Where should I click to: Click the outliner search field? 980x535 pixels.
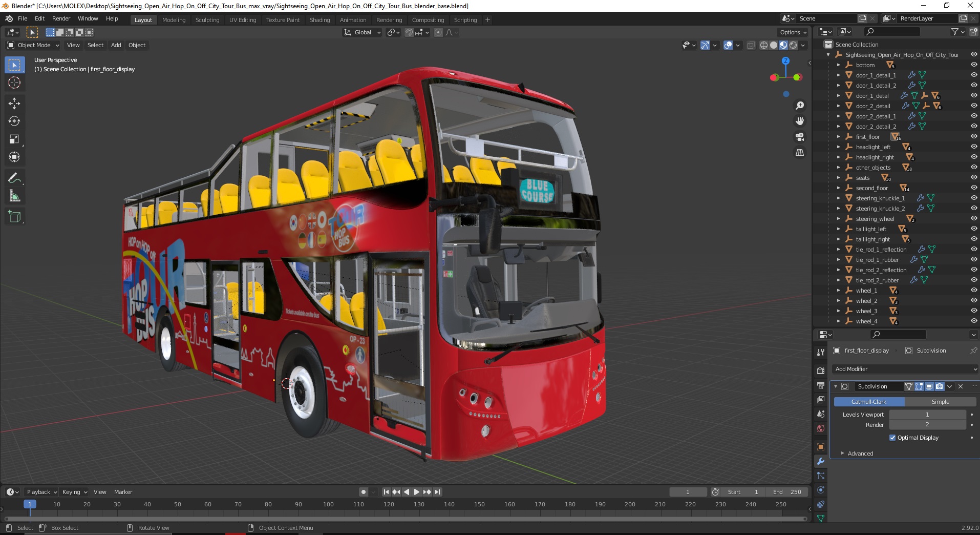coord(892,32)
